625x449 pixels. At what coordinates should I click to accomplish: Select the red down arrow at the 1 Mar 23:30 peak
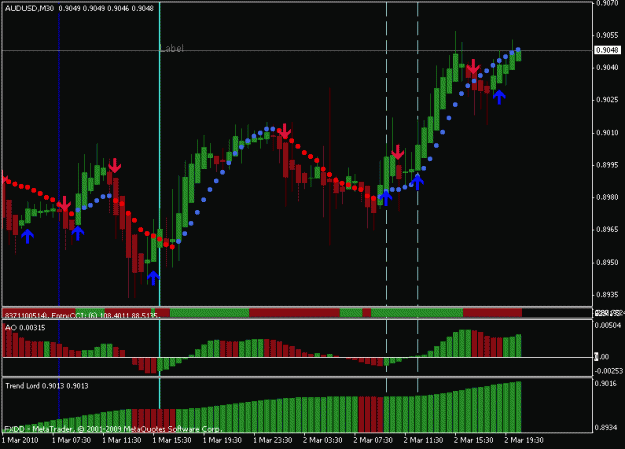point(284,131)
